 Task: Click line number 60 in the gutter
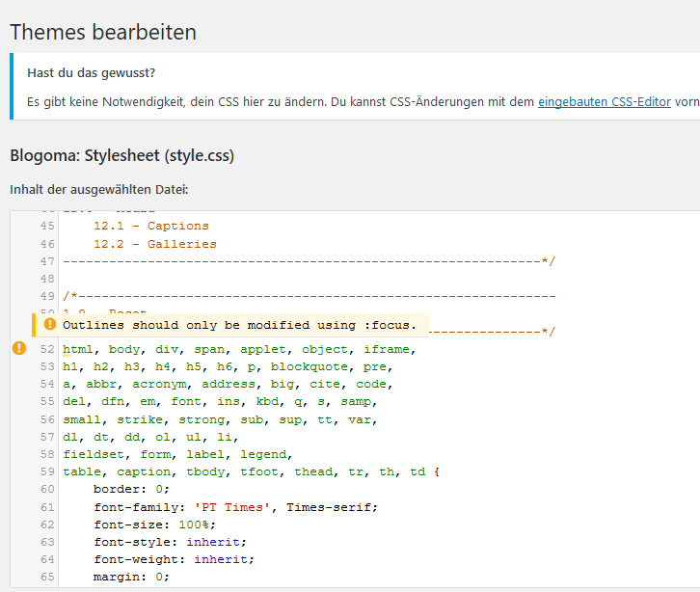pos(47,490)
